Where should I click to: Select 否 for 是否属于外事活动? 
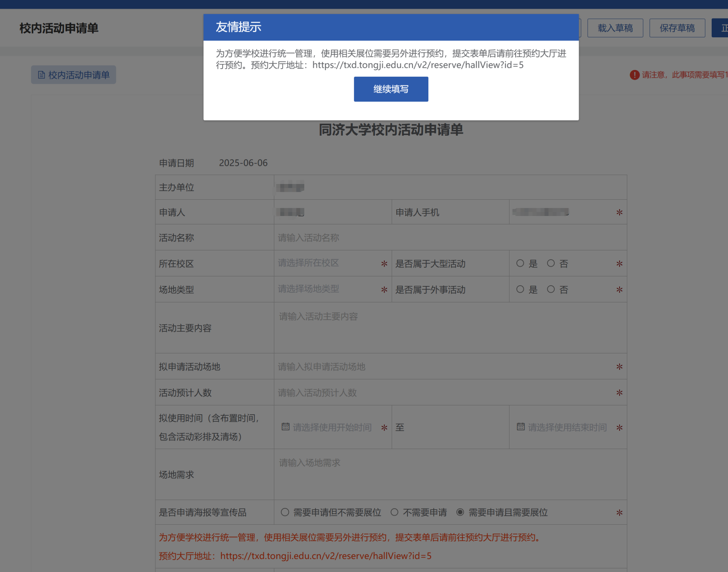[551, 289]
